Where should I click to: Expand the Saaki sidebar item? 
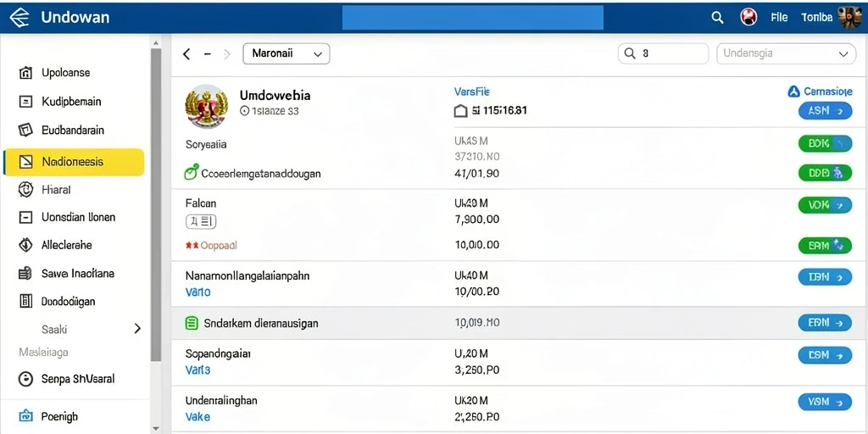pos(138,329)
